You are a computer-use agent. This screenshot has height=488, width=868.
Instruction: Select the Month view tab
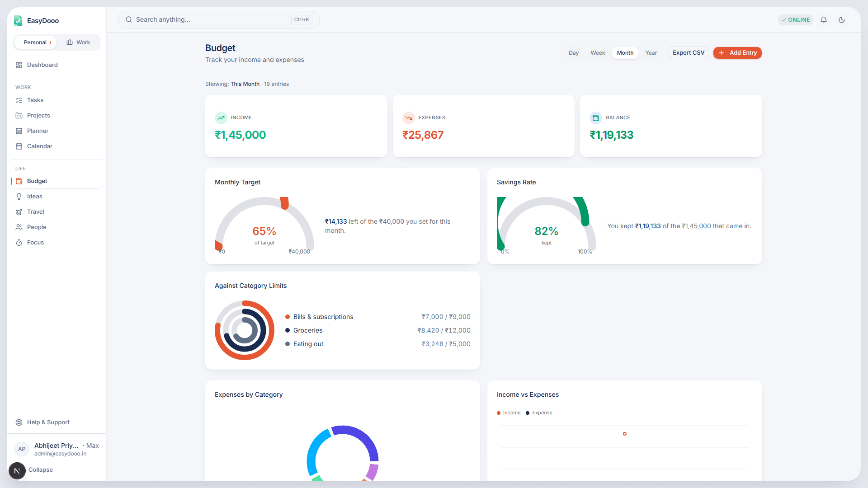(x=625, y=53)
